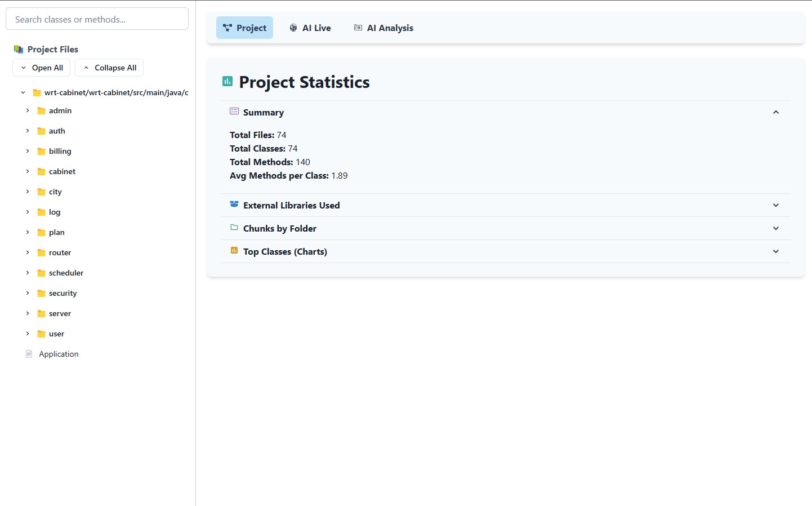Open the Application file in tree

point(59,354)
